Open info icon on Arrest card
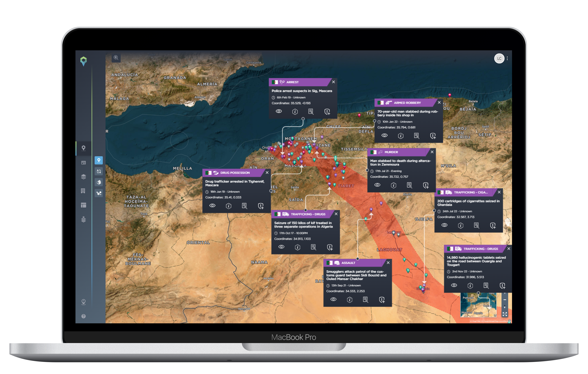The width and height of the screenshot is (588, 374). pos(295,112)
